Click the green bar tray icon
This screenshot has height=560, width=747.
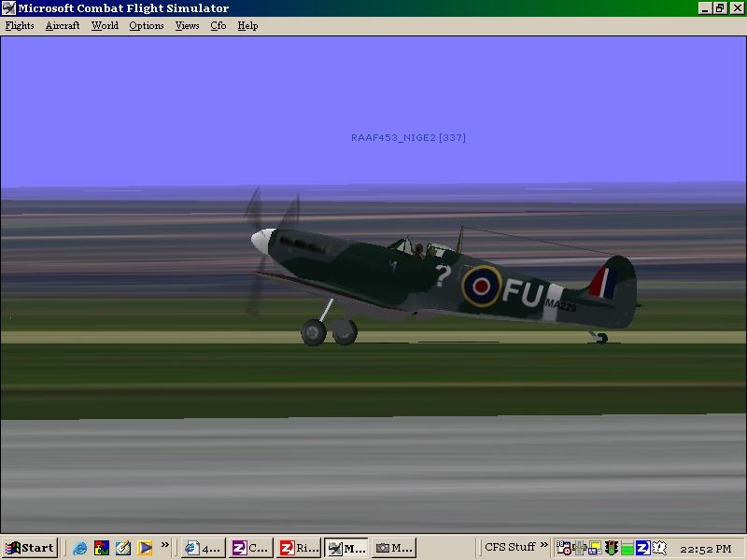pos(627,549)
